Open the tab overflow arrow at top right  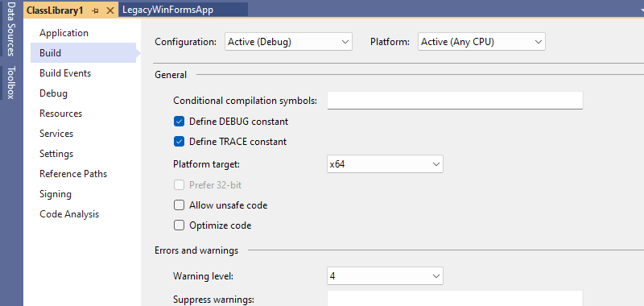click(x=640, y=12)
